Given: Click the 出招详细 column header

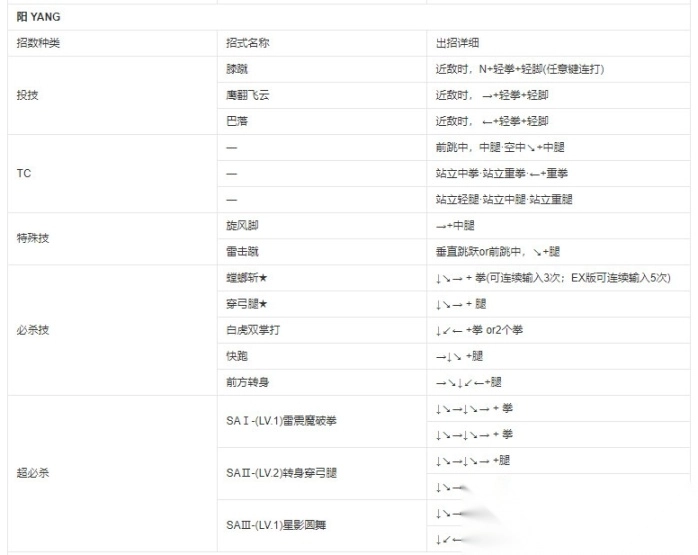Looking at the screenshot, I should (456, 43).
